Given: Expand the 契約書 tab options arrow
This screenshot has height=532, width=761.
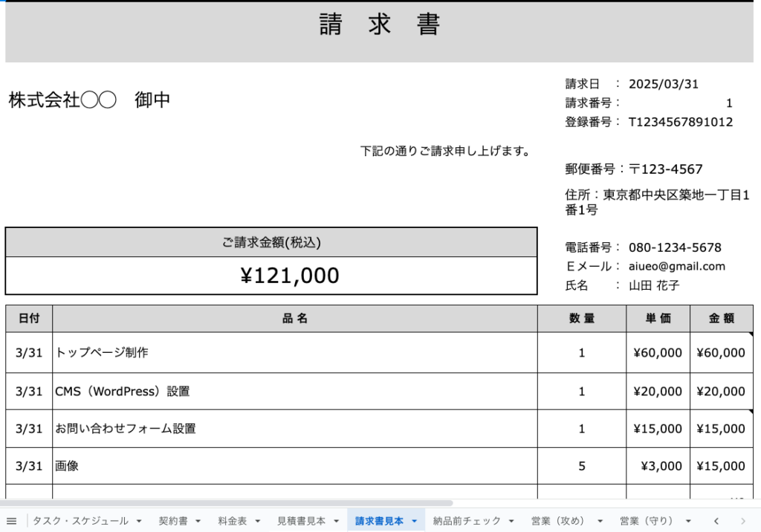Looking at the screenshot, I should [198, 521].
